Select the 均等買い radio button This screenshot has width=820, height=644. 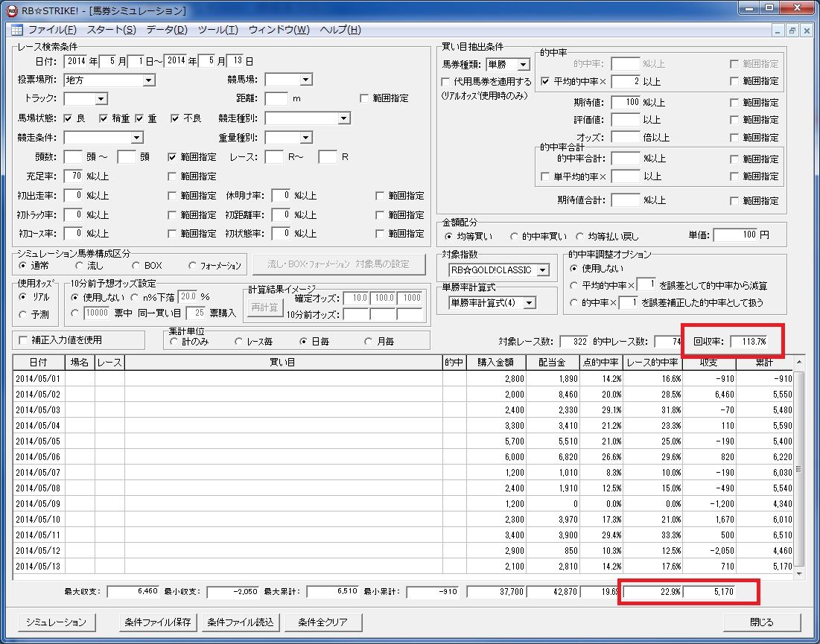(448, 237)
